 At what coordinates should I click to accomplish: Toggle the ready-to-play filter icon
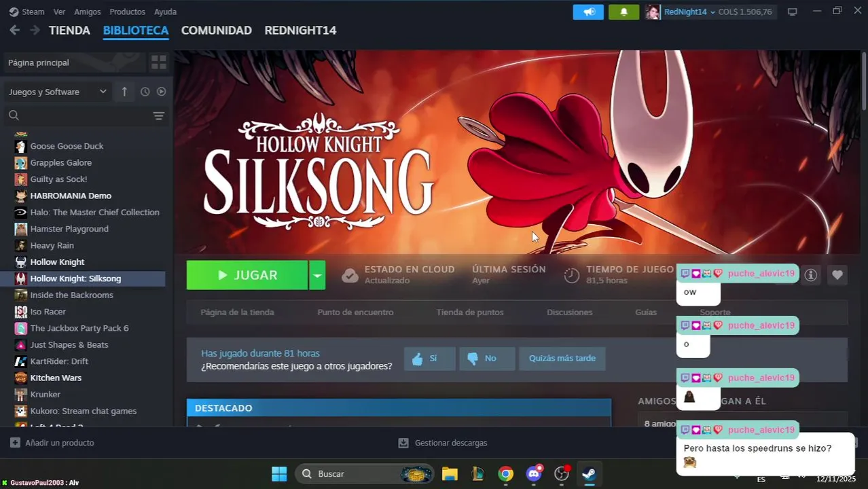162,92
